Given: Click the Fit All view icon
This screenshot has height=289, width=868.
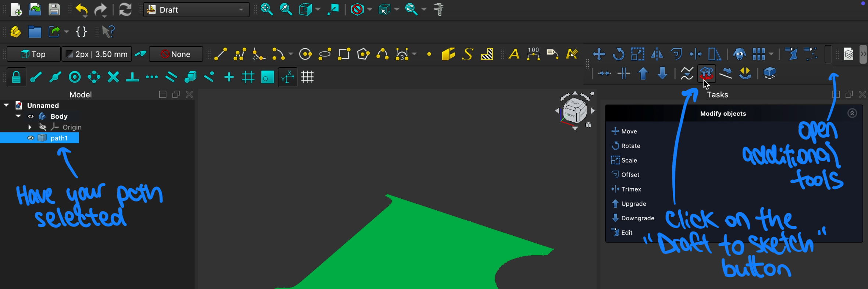Looking at the screenshot, I should click(x=267, y=10).
